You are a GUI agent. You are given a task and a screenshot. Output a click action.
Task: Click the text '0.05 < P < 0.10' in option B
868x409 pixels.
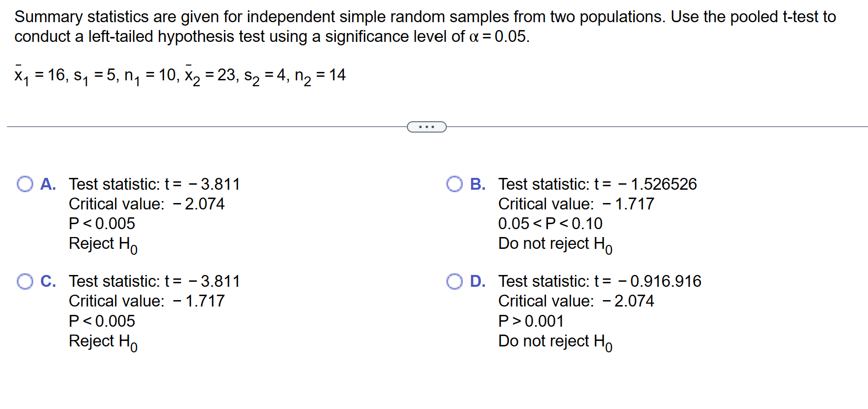tap(550, 224)
